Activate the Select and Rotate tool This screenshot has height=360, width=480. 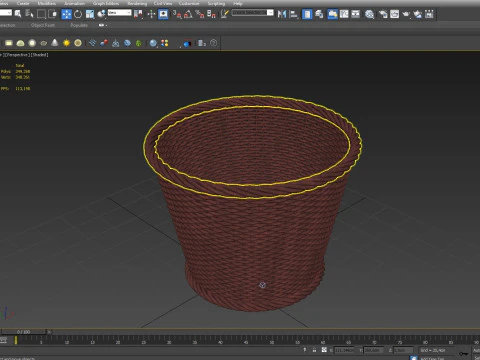click(78, 14)
